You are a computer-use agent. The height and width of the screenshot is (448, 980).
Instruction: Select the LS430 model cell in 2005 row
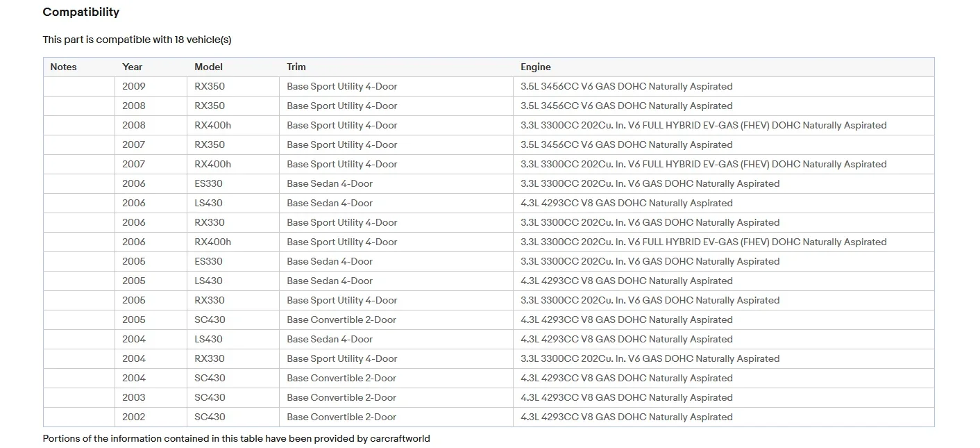(233, 281)
